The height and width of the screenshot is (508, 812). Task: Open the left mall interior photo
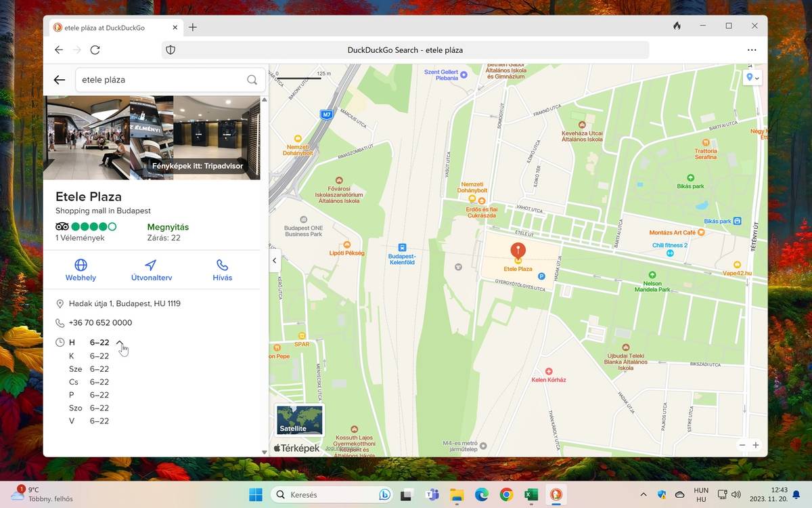coord(86,137)
